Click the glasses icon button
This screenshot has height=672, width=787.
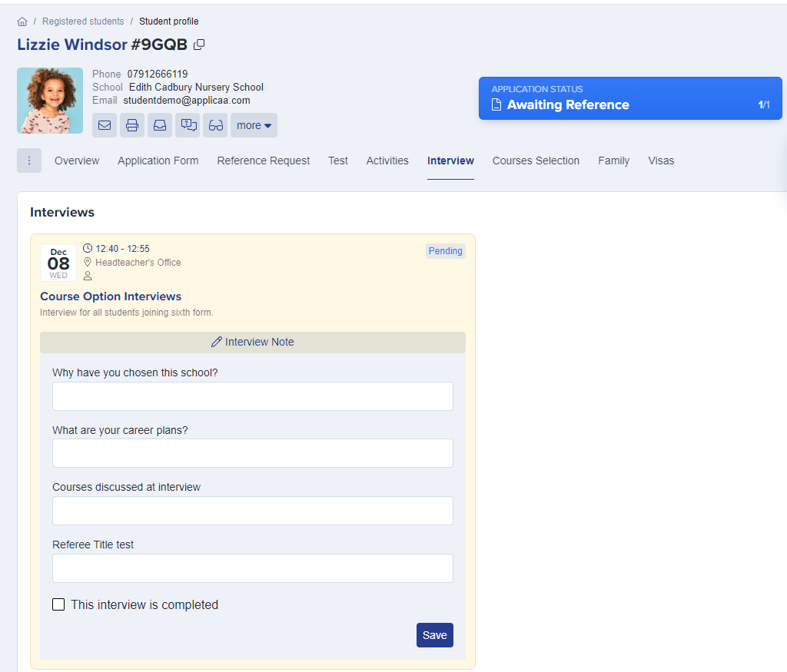point(215,125)
